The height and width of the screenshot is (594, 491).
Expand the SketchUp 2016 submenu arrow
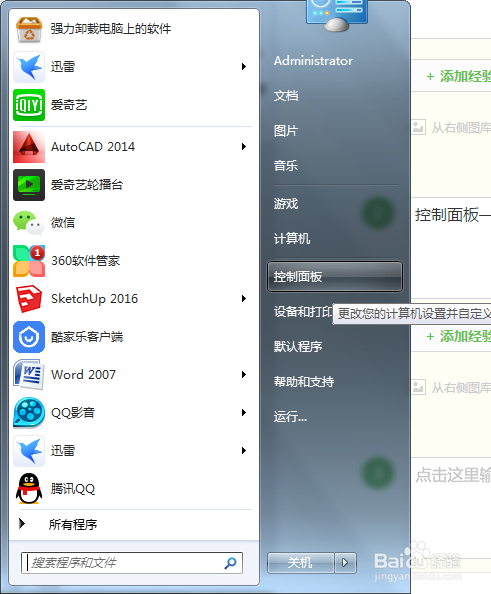(244, 299)
